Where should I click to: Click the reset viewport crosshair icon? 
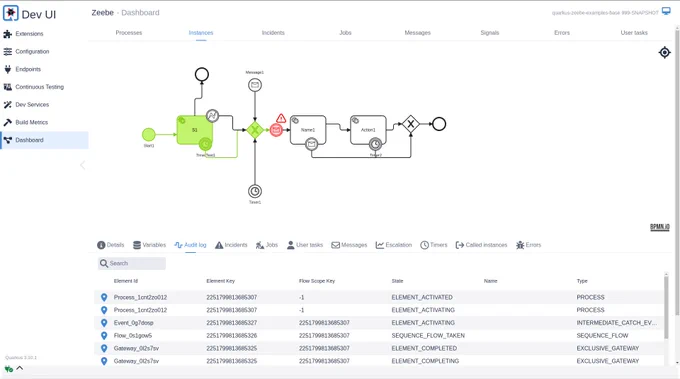pyautogui.click(x=664, y=52)
